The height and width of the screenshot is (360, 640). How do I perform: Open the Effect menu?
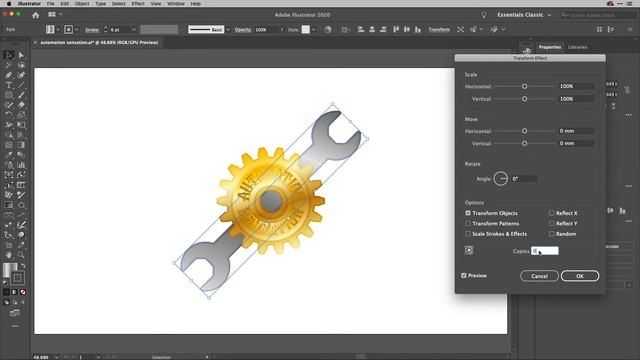point(138,4)
